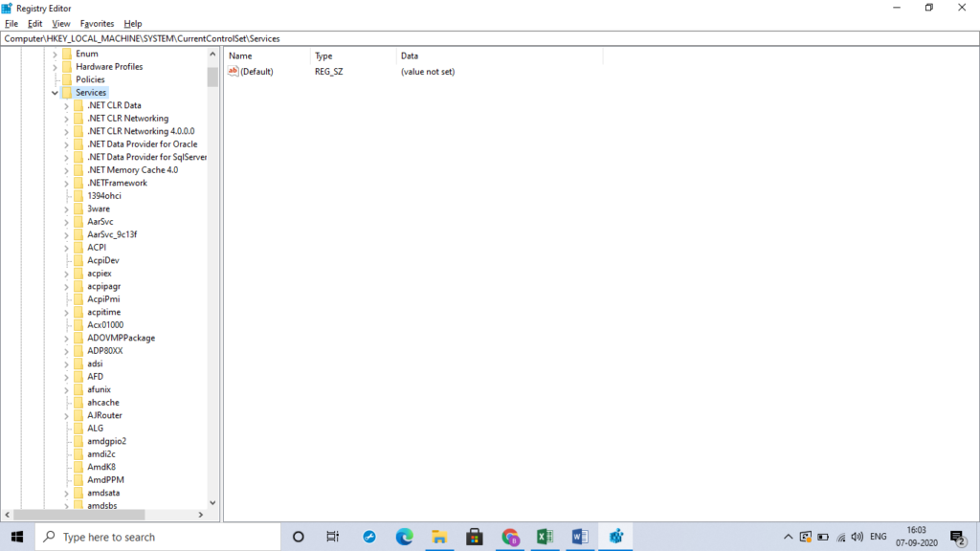Screen dimensions: 980x551
Task: Select the AcpiDev registry key
Action: [102, 260]
